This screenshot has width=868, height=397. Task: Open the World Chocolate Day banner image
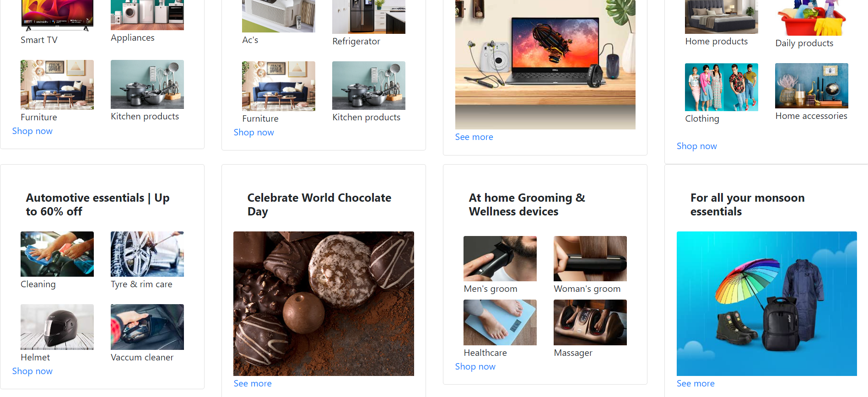pos(323,304)
